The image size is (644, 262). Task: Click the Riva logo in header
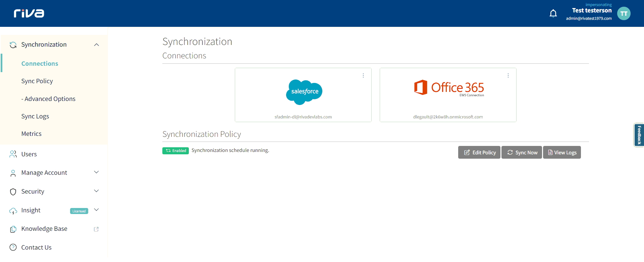point(29,13)
